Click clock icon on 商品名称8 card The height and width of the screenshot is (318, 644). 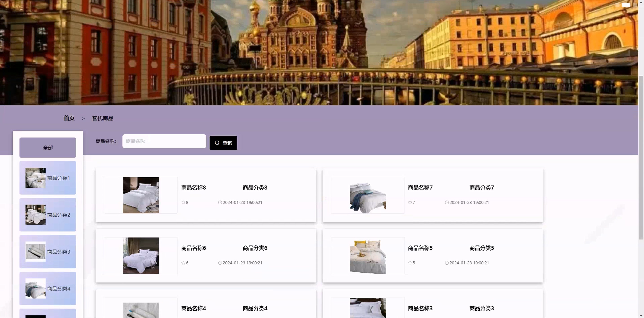220,203
